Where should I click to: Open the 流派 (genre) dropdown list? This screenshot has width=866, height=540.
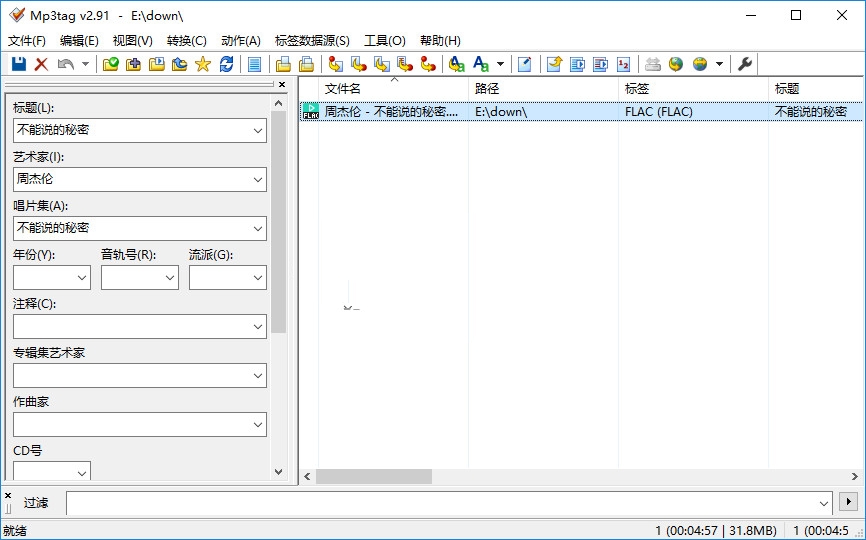click(257, 278)
